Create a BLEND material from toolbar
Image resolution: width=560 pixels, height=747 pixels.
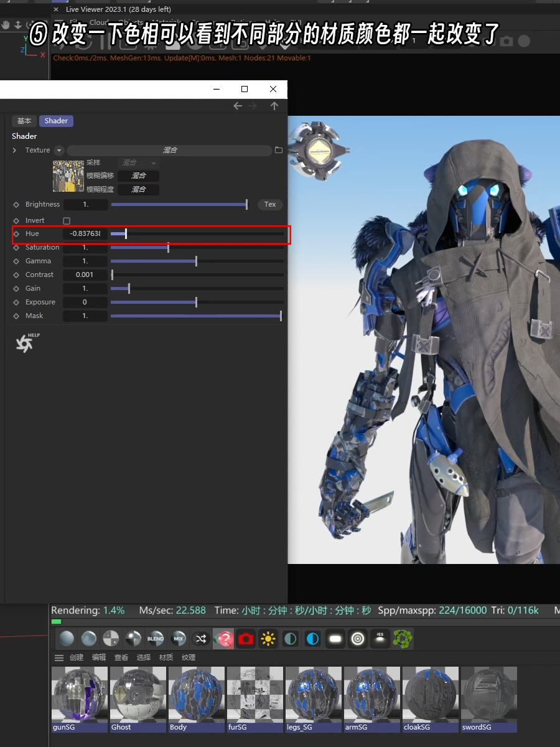tap(156, 639)
